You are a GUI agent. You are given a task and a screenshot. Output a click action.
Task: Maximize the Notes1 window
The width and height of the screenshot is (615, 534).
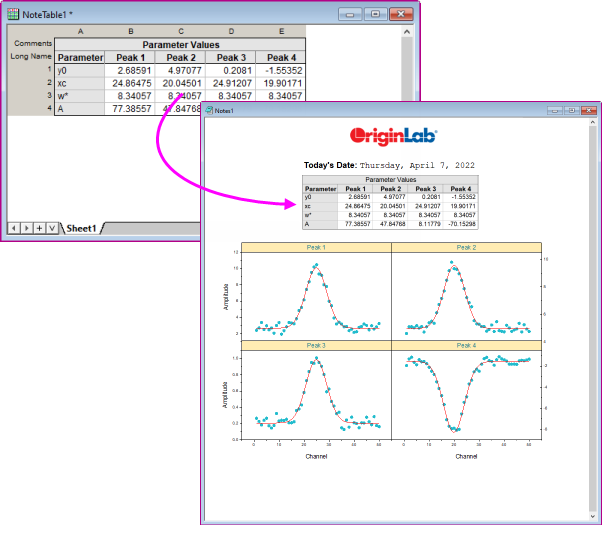pos(571,110)
